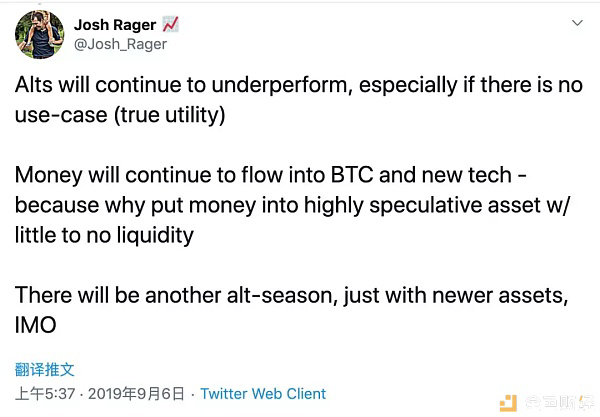Open Josh Rager's profile picture
The width and height of the screenshot is (600, 417).
click(39, 34)
